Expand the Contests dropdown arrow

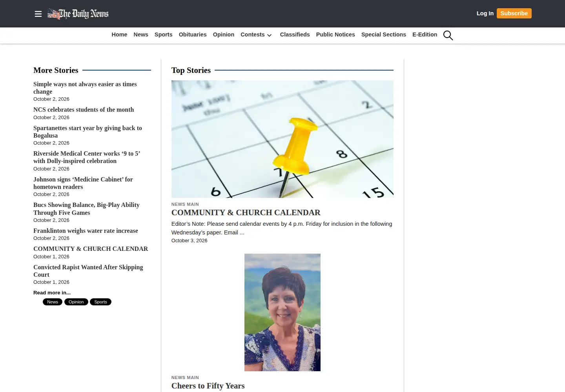(x=270, y=35)
